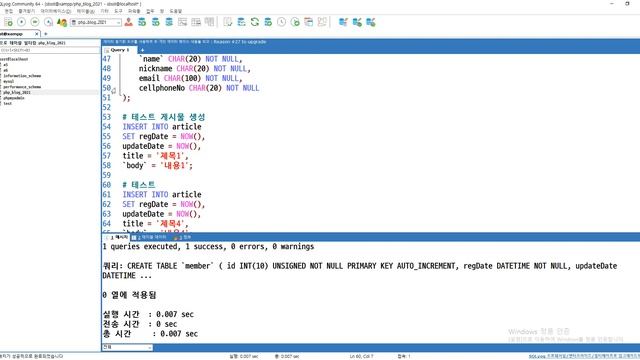Select the mysql database in tree
Image resolution: width=640 pixels, height=360 pixels.
pos(9,81)
